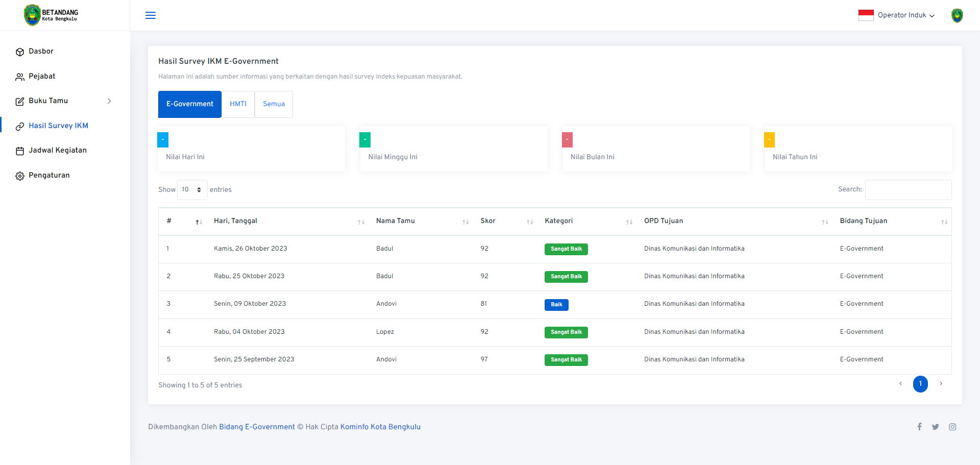Go to the next page arrow
The width and height of the screenshot is (980, 465).
(x=941, y=384)
